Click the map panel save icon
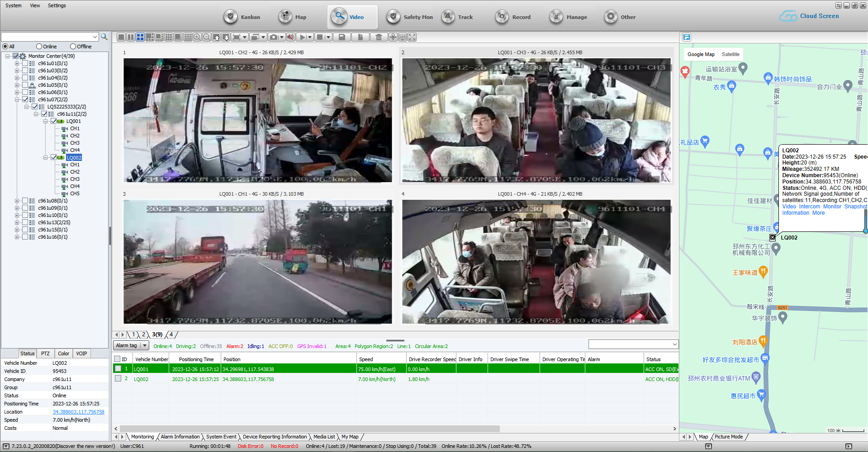The width and height of the screenshot is (868, 452). pyautogui.click(x=687, y=37)
